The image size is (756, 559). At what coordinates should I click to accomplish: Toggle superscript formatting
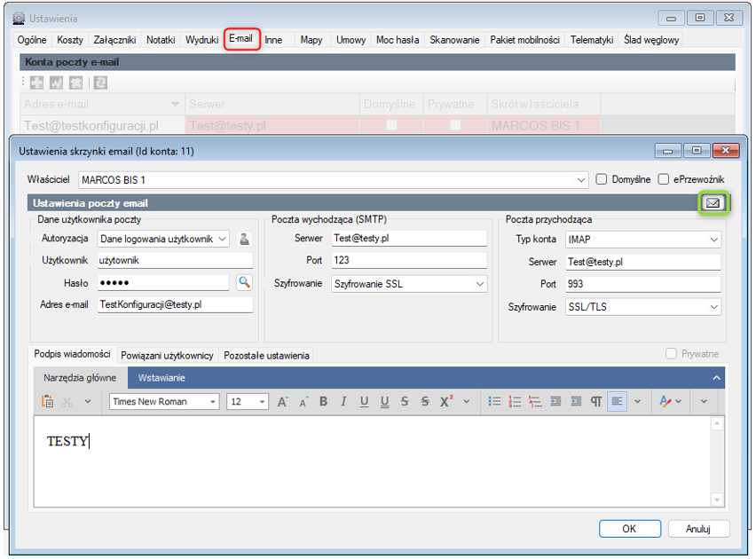[446, 401]
